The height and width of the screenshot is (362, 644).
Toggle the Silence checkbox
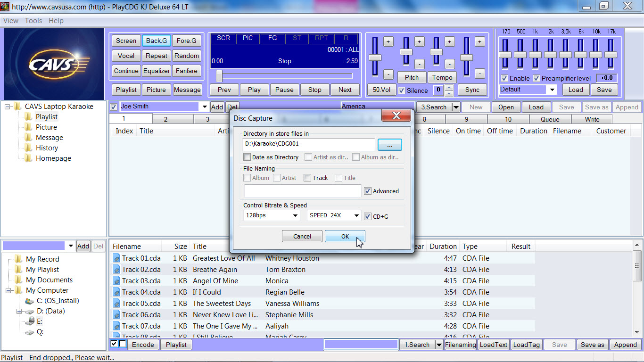coord(402,90)
